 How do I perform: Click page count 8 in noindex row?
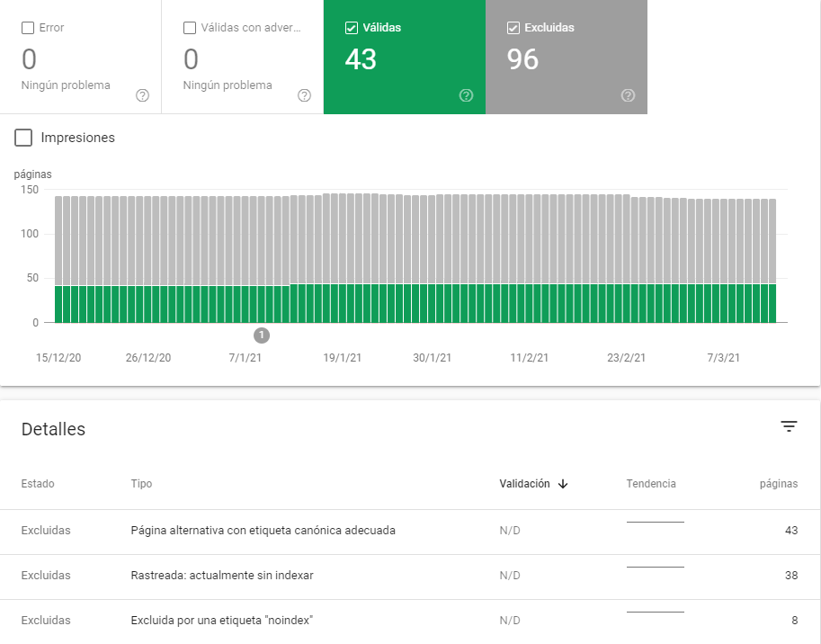pos(794,621)
